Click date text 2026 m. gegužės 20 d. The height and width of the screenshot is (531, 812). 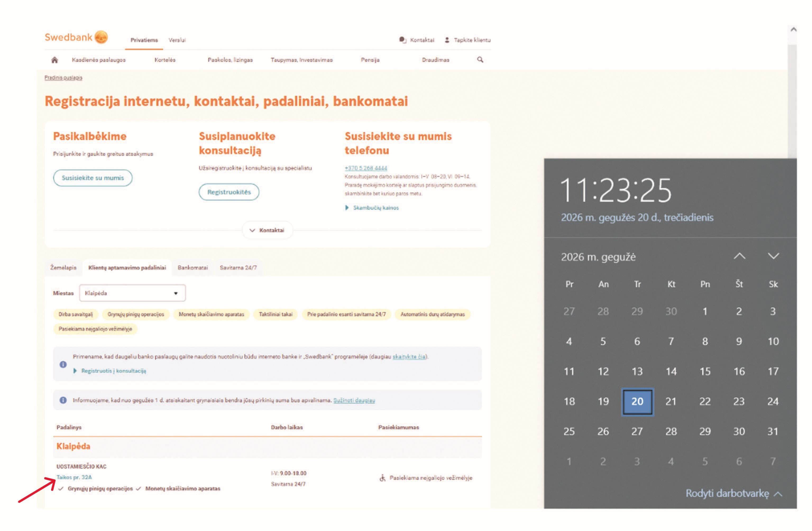pyautogui.click(x=637, y=217)
